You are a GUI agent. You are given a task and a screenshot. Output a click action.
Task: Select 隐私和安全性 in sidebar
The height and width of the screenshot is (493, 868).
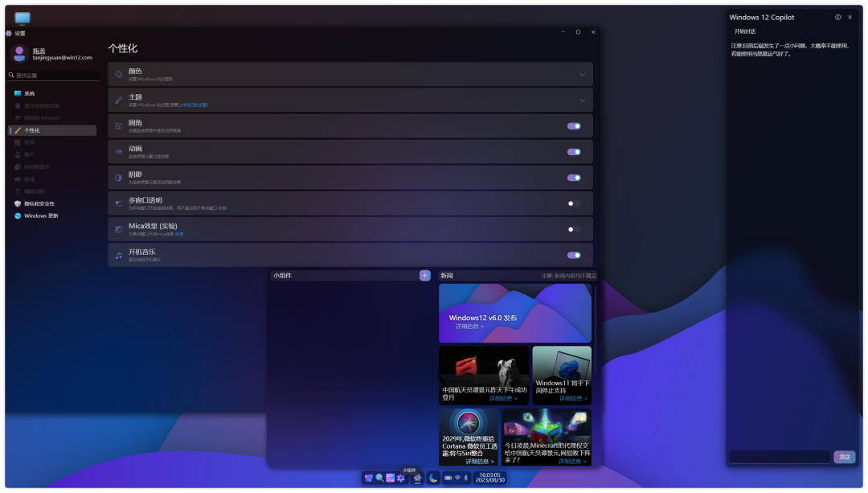52,203
